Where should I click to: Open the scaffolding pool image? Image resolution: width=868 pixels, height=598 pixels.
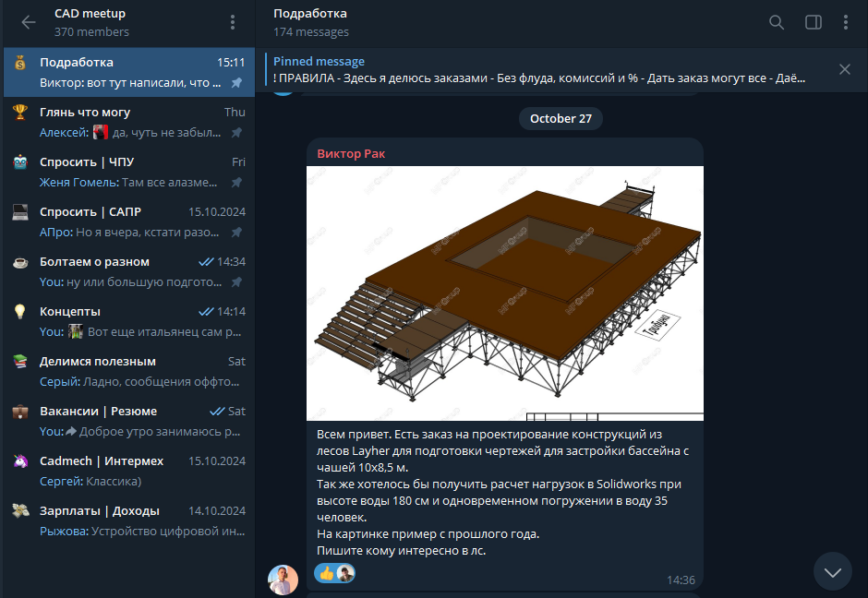[505, 293]
